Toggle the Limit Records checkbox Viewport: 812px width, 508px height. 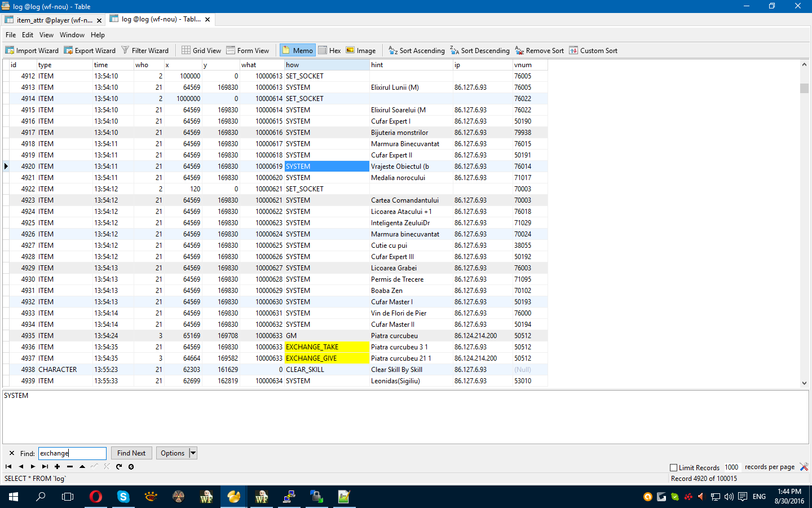(x=673, y=467)
